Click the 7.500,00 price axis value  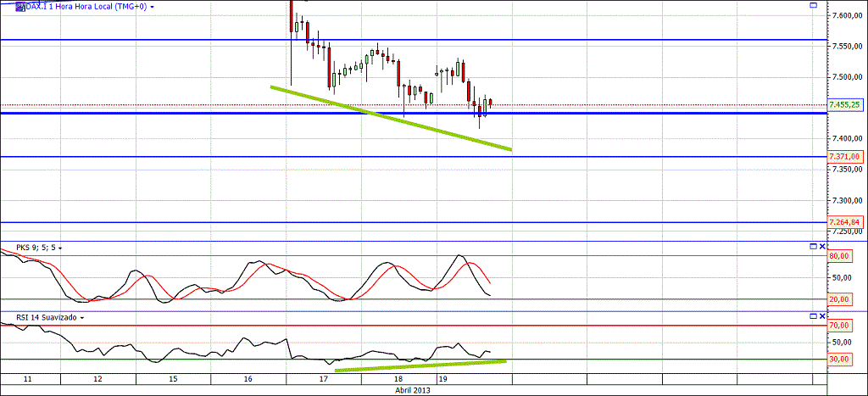846,76
